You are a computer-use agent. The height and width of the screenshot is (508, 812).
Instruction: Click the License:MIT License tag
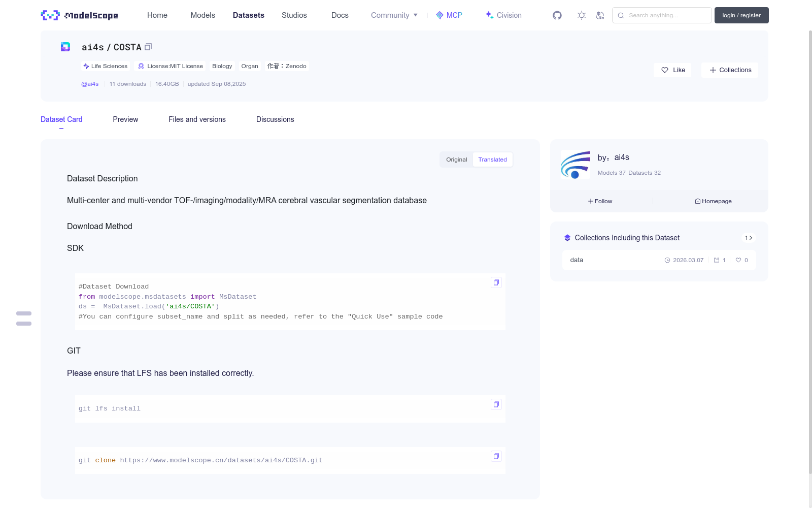pos(171,66)
